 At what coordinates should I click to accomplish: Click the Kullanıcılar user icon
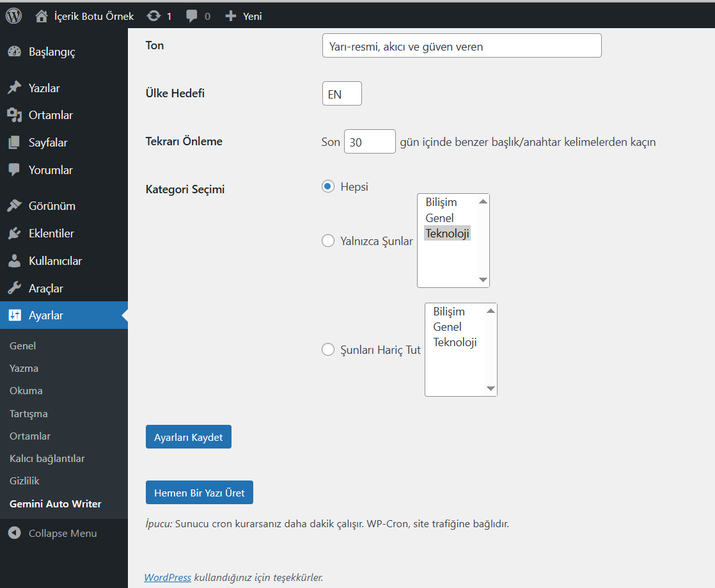pos(15,260)
